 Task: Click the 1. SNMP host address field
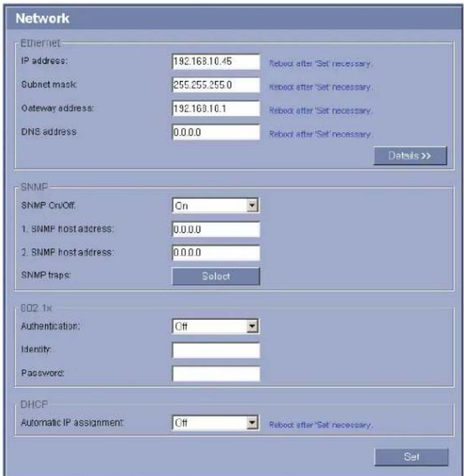(216, 229)
